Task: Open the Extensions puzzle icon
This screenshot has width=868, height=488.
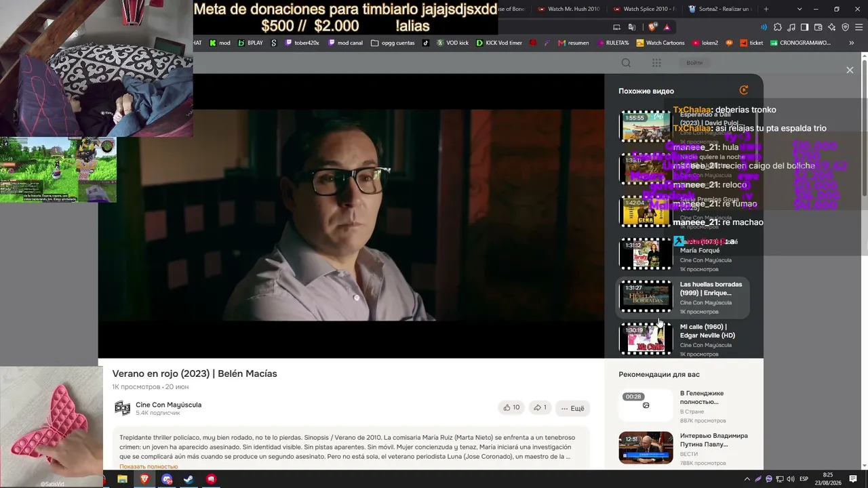Action: click(778, 27)
